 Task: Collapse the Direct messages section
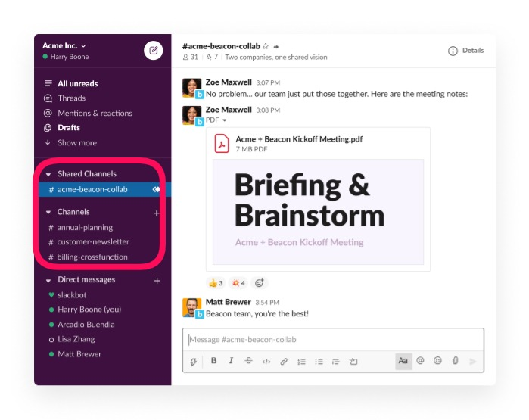pos(48,280)
